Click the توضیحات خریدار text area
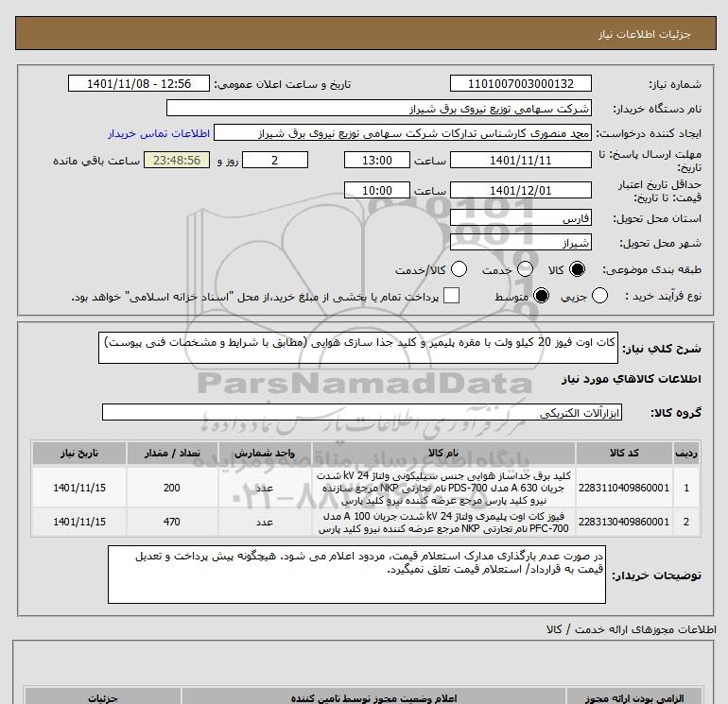Screen dimensions: 728x704 pos(356,575)
